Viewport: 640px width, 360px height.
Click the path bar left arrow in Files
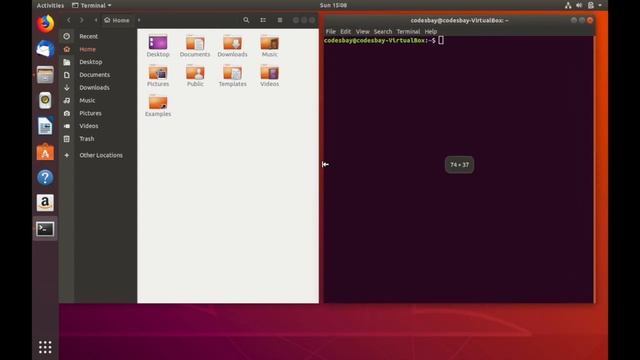tap(96, 20)
